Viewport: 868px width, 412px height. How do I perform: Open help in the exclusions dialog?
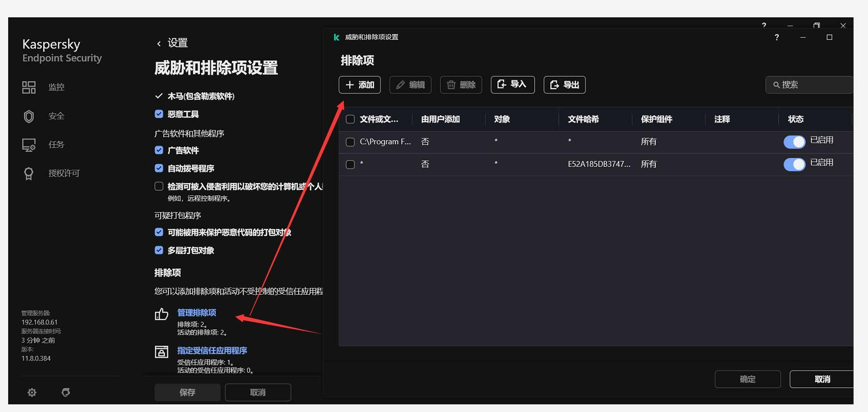[x=777, y=37]
